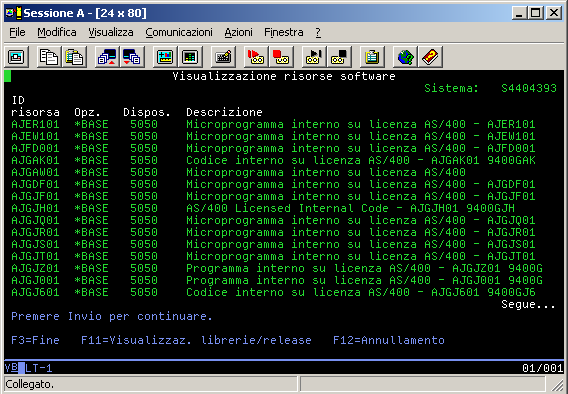The width and height of the screenshot is (568, 394).
Task: Click the cursor position 01/001 indicator
Action: point(542,368)
